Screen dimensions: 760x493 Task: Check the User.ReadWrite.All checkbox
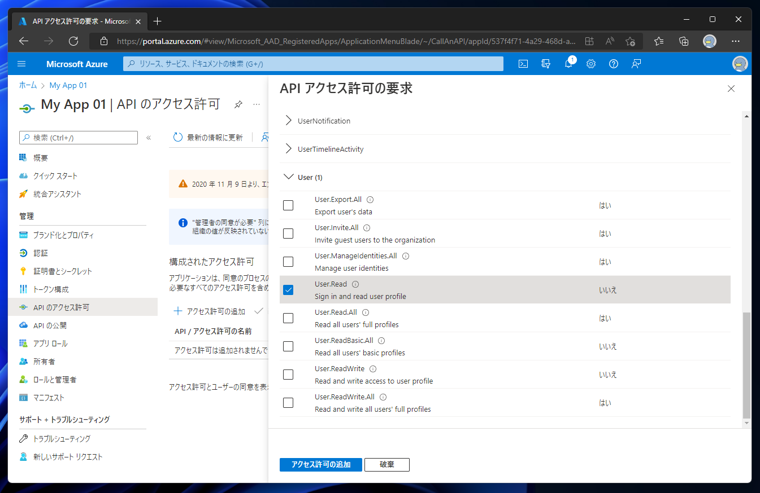tap(288, 403)
